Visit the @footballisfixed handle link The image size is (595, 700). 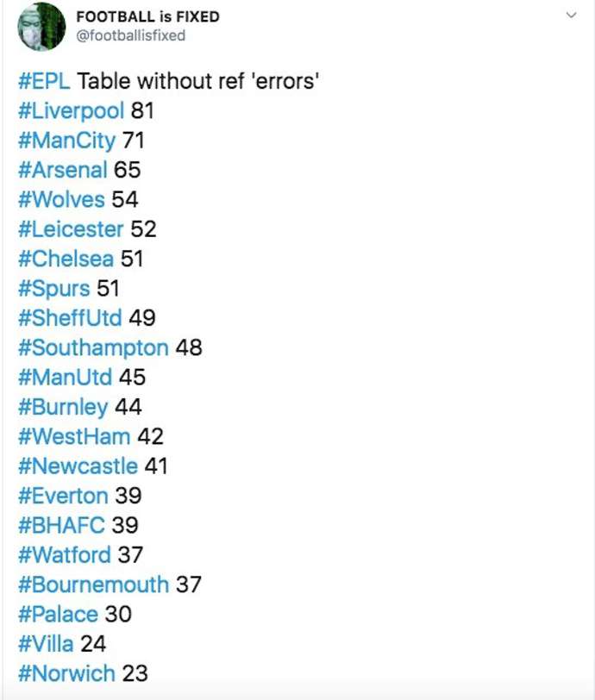(131, 35)
